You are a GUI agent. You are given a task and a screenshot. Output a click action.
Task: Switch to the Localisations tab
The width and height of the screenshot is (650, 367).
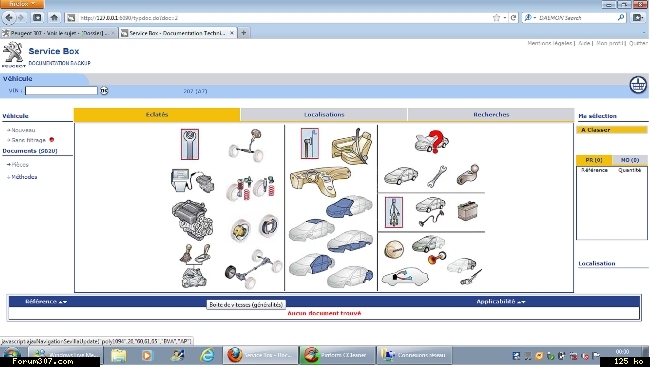324,114
